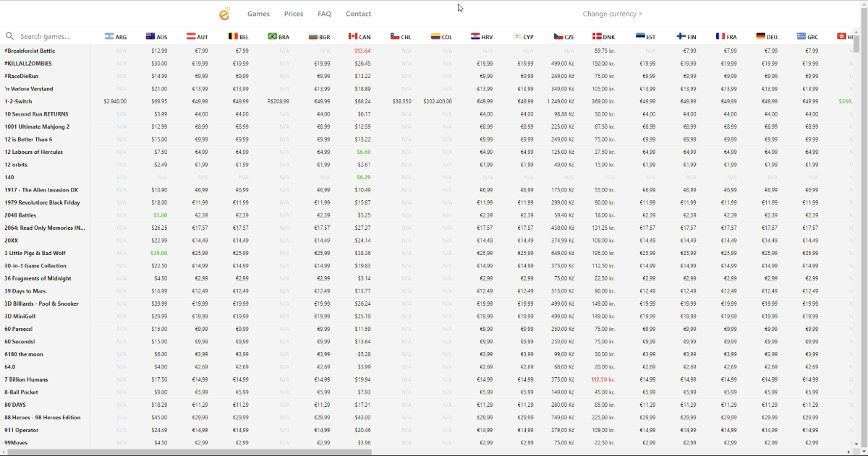Select the 20XX game row
Viewport: 868px width, 456px height.
tap(12, 241)
